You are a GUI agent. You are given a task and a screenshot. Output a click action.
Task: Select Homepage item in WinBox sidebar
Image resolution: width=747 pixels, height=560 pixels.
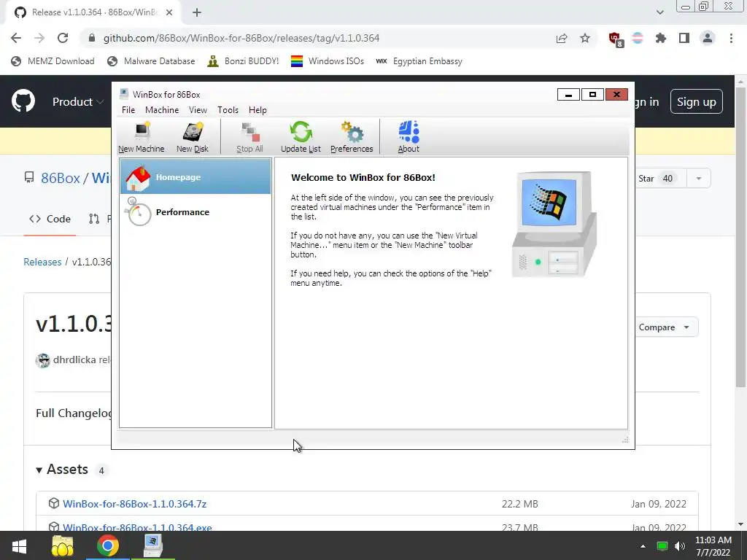(196, 176)
